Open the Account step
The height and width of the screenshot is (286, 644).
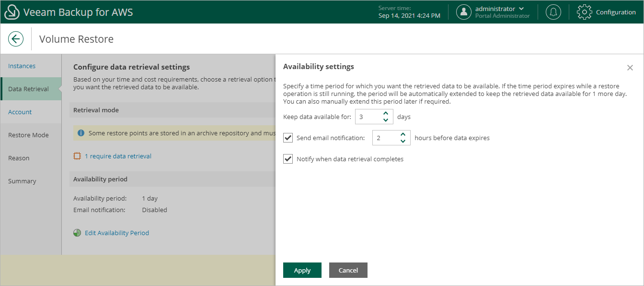[20, 112]
